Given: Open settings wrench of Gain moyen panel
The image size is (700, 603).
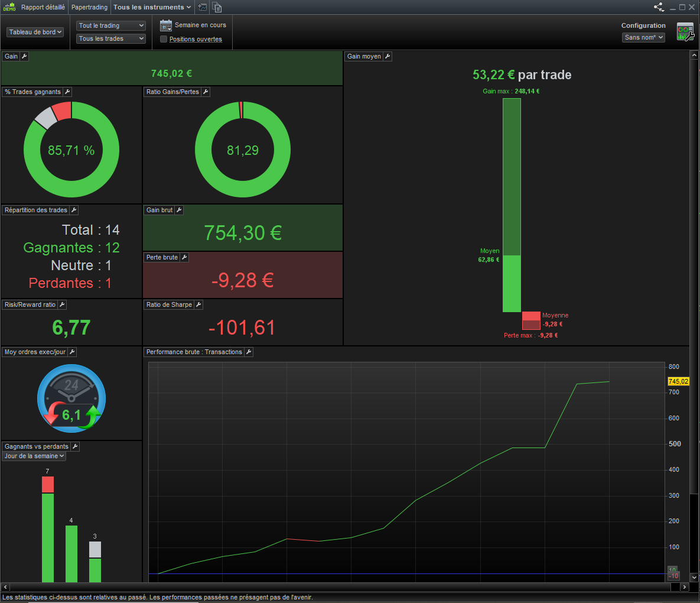Looking at the screenshot, I should click(x=388, y=56).
